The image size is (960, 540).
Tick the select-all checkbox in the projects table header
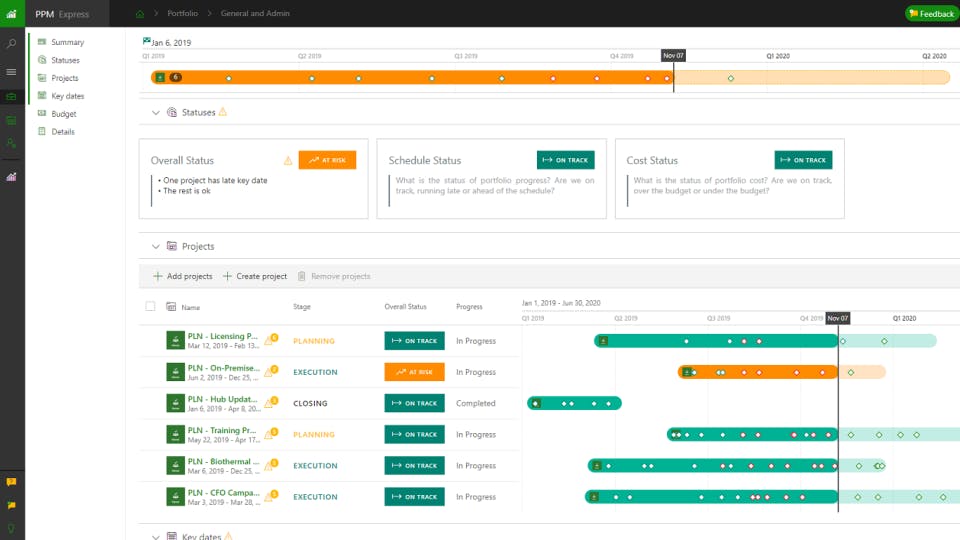[x=150, y=306]
